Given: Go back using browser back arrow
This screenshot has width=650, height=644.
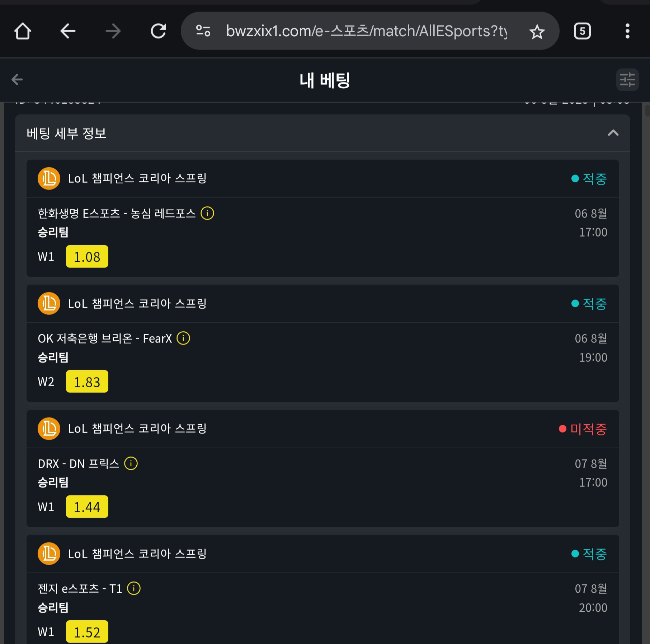Looking at the screenshot, I should coord(68,31).
